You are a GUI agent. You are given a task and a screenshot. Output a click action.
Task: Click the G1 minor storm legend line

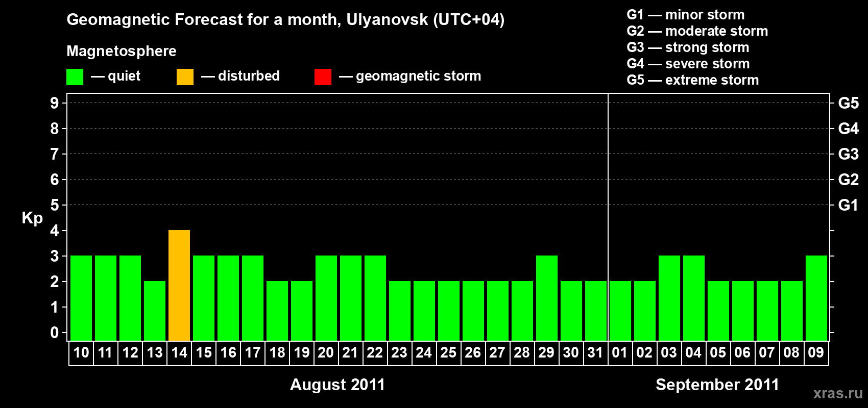686,15
